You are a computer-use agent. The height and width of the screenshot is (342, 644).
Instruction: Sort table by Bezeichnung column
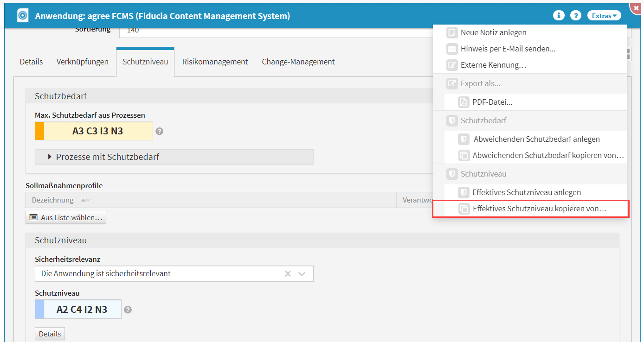tap(52, 200)
